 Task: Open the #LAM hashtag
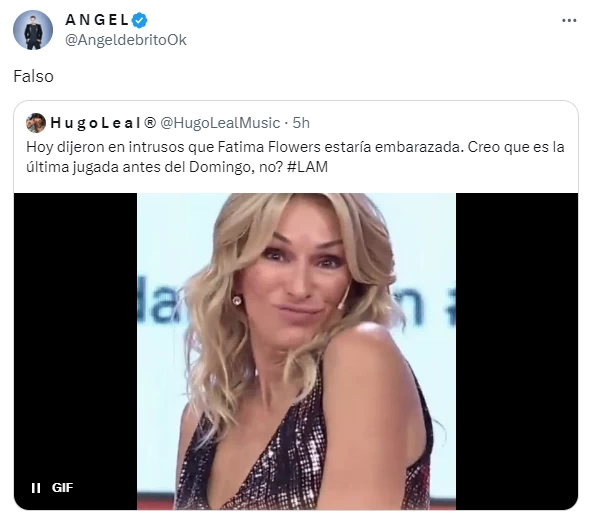(x=307, y=167)
